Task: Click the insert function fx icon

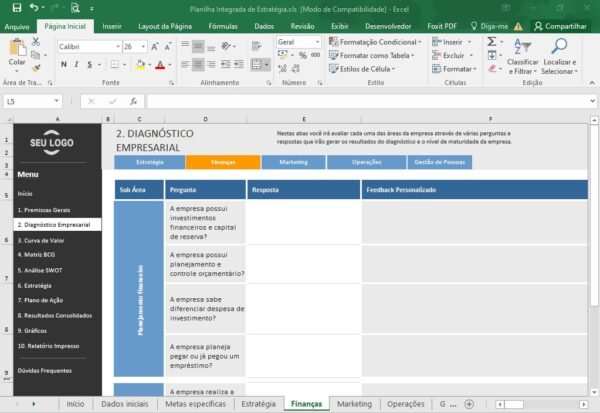Action: point(134,101)
